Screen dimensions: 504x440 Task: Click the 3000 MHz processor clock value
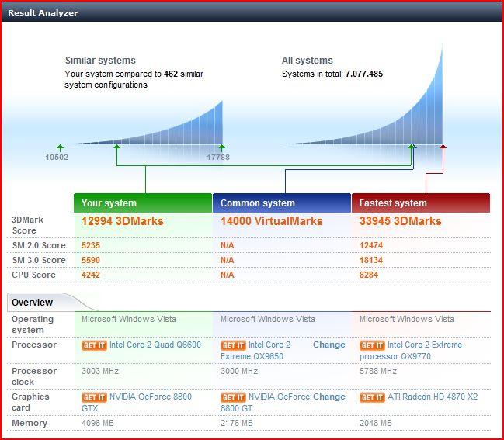239,371
